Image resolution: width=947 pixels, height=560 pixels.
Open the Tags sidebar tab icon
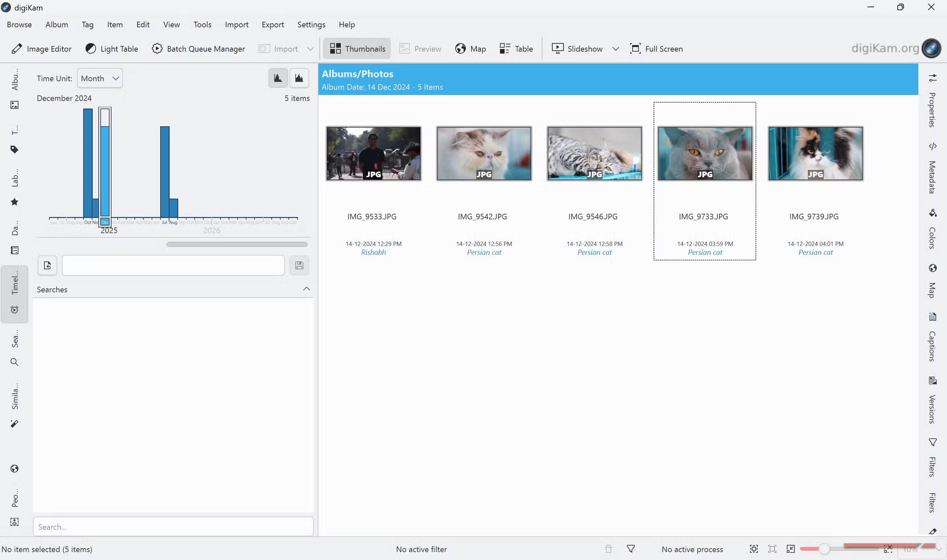coord(14,149)
